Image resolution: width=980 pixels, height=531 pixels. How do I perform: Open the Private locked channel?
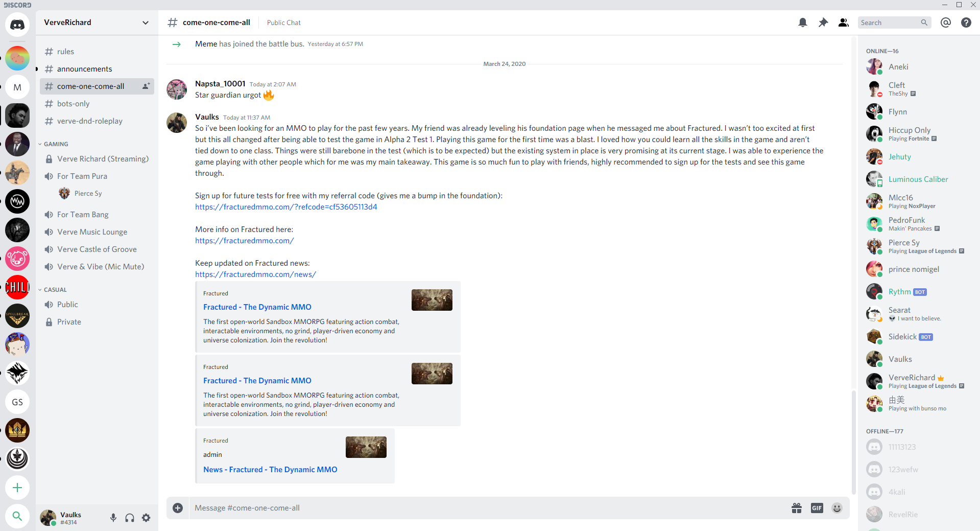(x=97, y=322)
